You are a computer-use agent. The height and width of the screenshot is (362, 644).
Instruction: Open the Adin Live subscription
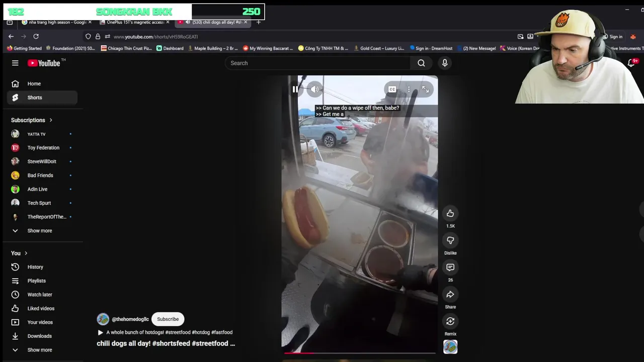pyautogui.click(x=42, y=189)
